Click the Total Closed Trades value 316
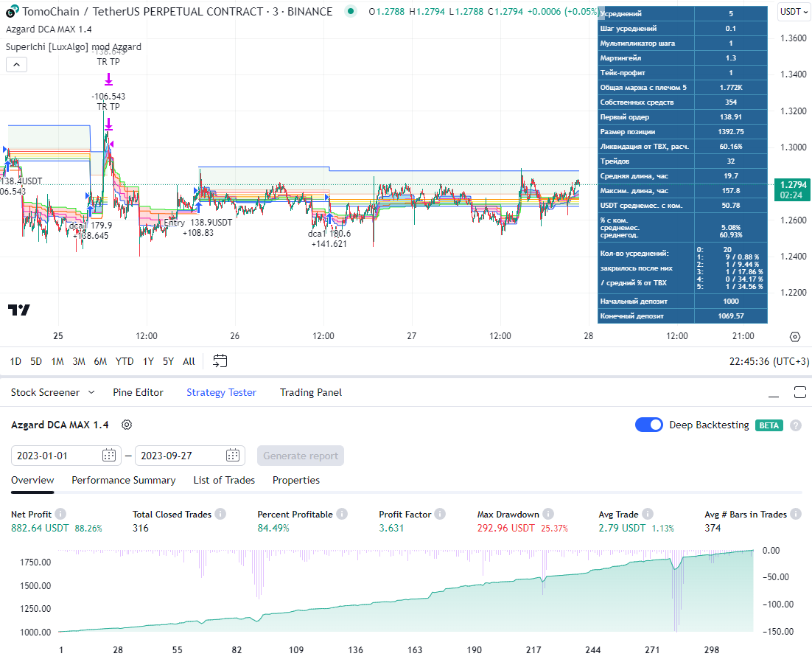The width and height of the screenshot is (812, 662). (140, 529)
